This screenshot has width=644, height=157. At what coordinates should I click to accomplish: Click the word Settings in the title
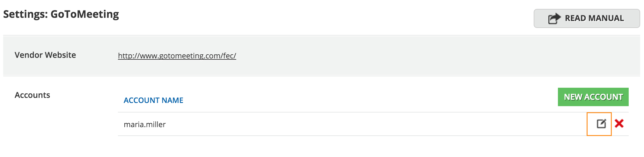pos(25,14)
